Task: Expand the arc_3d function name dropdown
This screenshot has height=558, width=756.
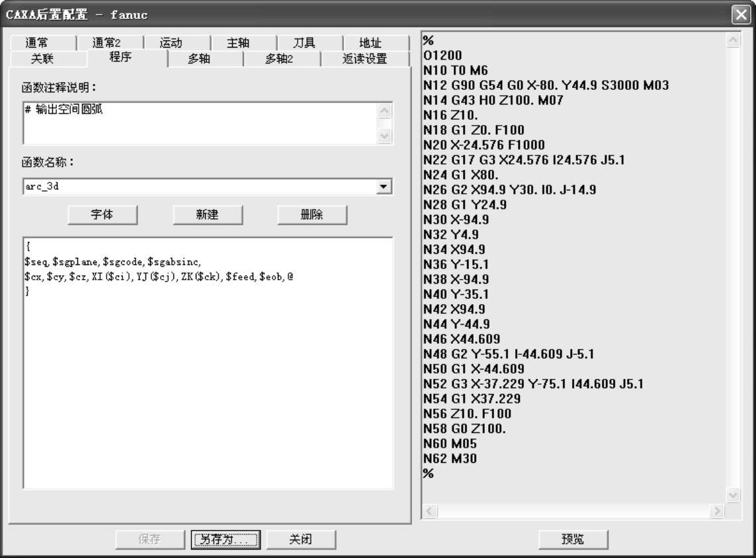Action: tap(382, 186)
